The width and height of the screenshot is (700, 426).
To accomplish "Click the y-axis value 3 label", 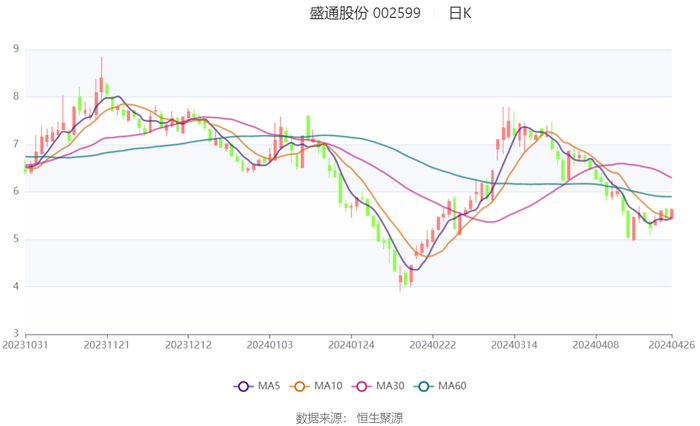I will point(15,334).
